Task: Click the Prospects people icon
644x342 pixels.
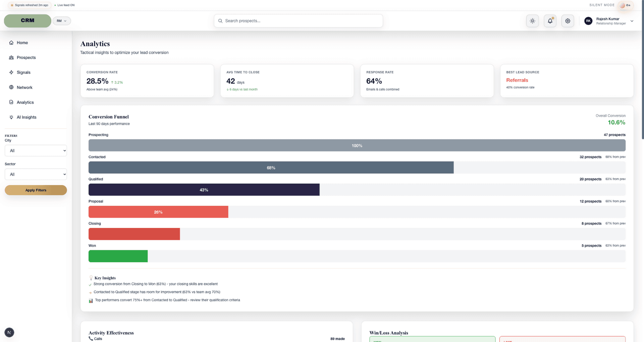Action: tap(11, 58)
